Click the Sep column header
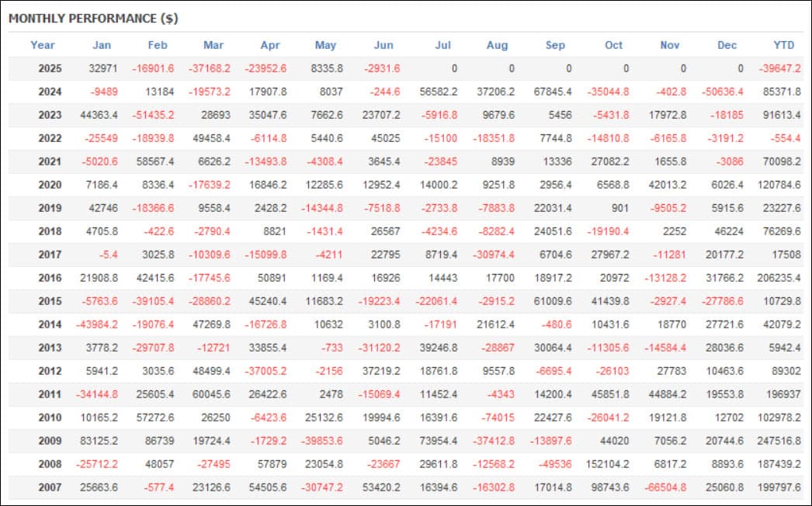 [x=555, y=45]
